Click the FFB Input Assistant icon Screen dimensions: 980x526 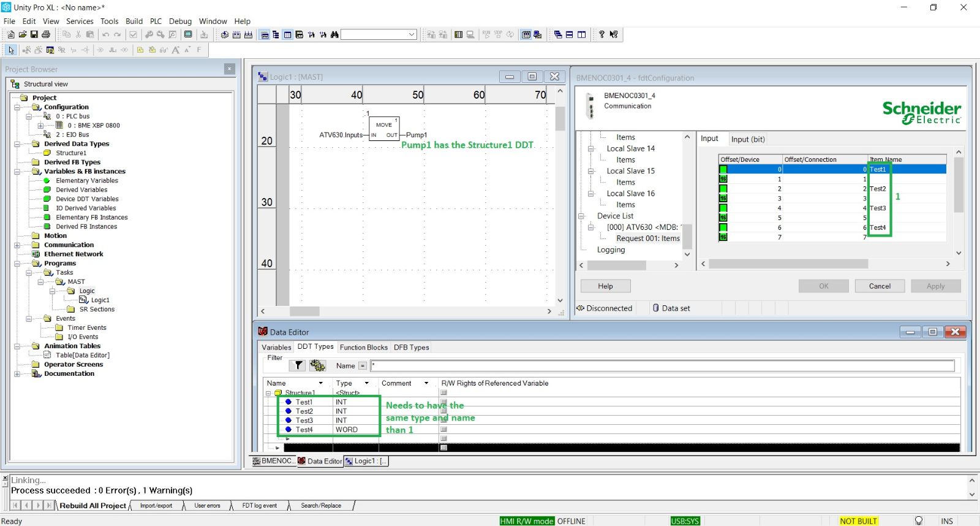50,50
